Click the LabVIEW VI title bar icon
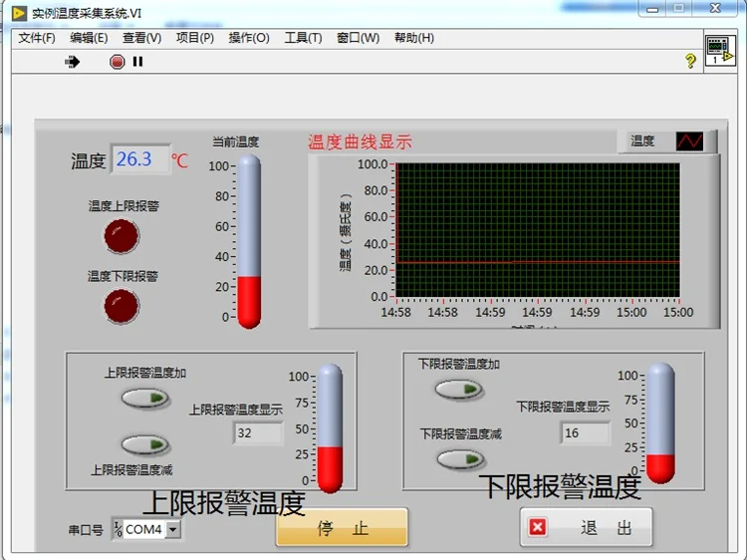Viewport: 747px width, 560px height. [19, 13]
